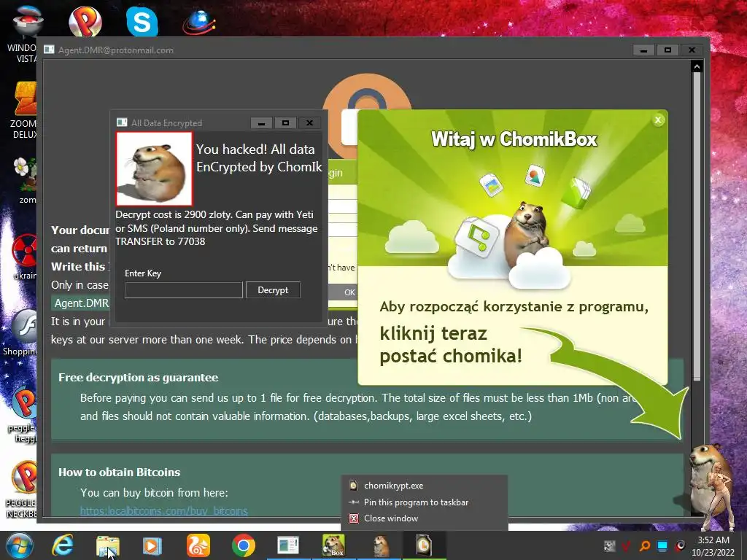Switch to the ransom note window taskbar icon
The image size is (747, 560).
[288, 545]
